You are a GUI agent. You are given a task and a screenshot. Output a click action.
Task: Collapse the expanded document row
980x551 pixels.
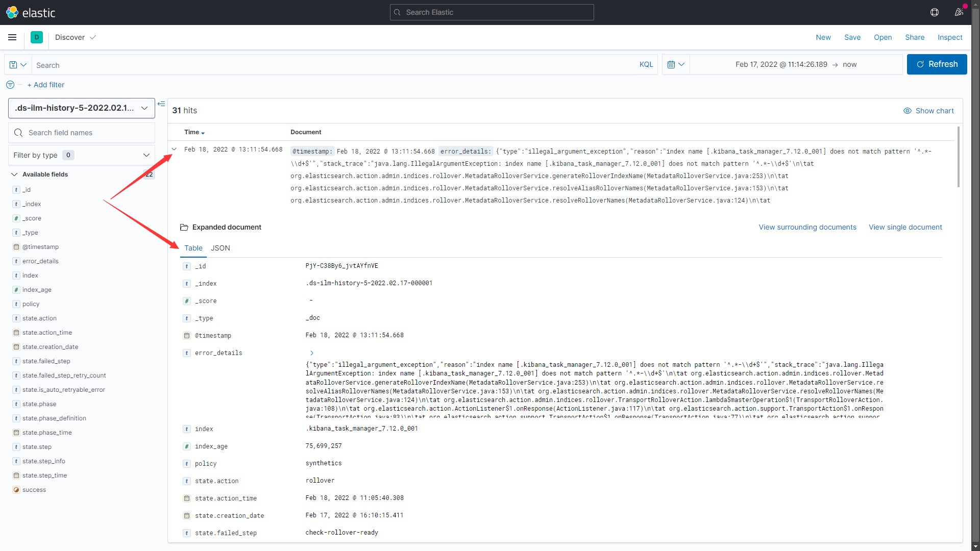click(x=174, y=149)
